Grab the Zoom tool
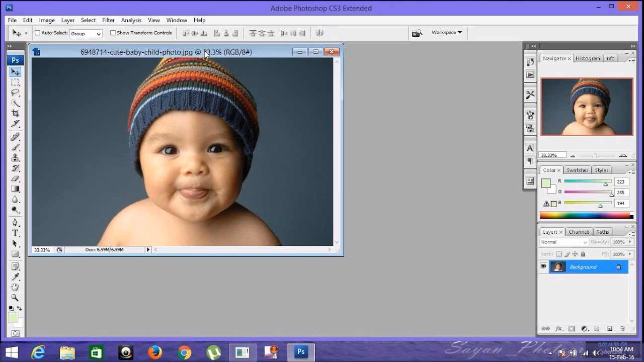 coord(15,298)
